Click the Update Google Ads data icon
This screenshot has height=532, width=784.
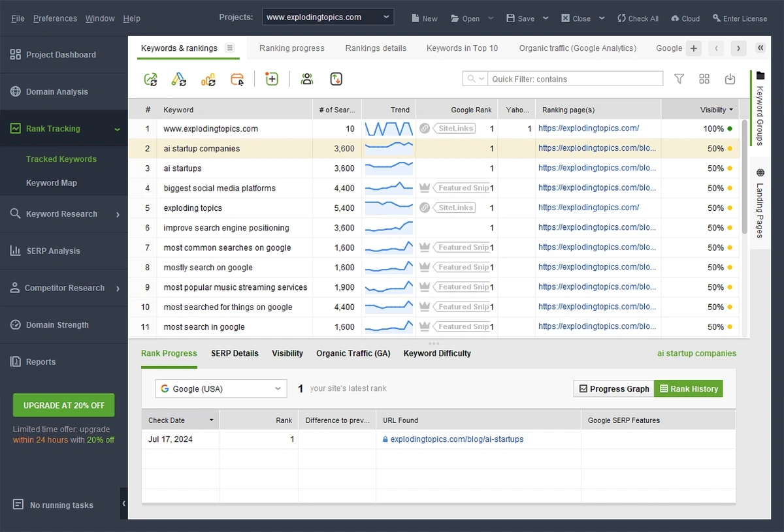tap(179, 79)
